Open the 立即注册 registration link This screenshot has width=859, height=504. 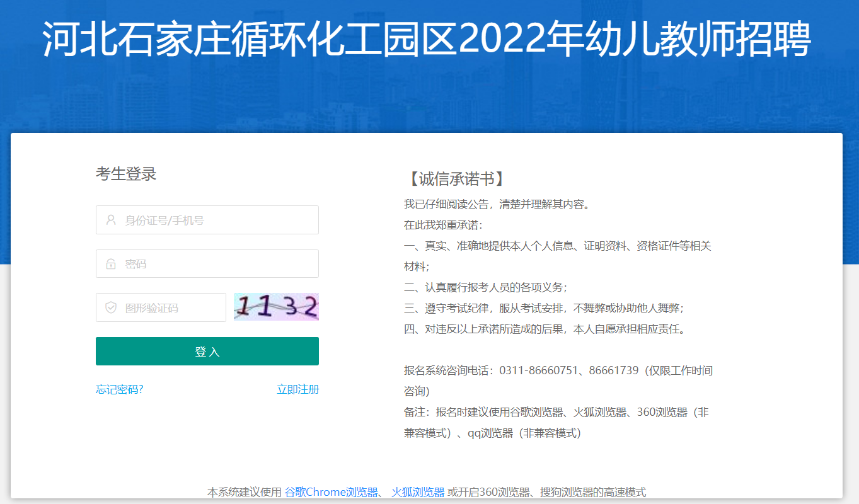click(x=297, y=389)
